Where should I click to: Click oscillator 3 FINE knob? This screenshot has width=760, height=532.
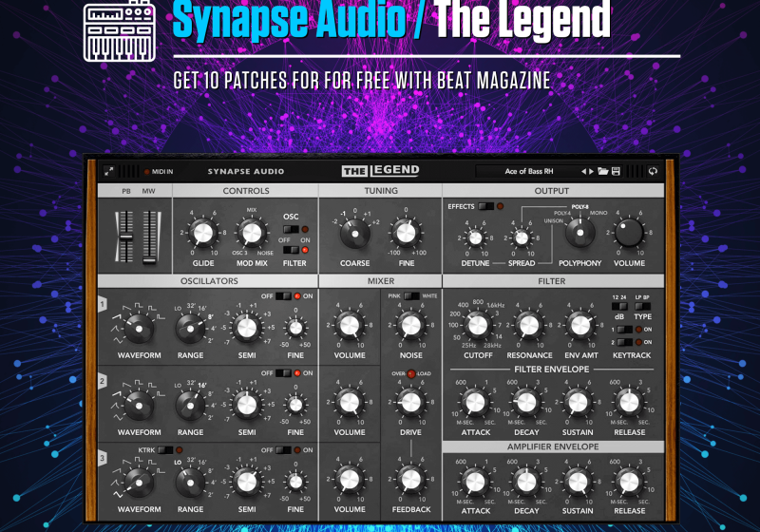coord(295,482)
